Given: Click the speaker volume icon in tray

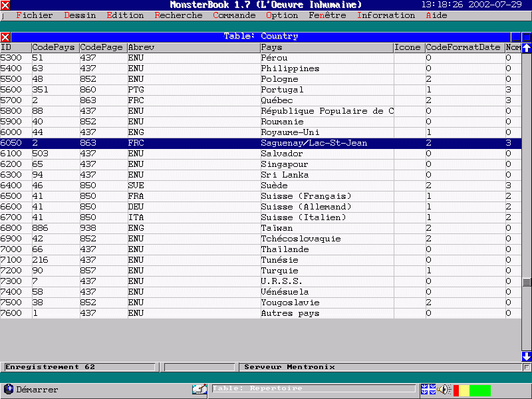Looking at the screenshot, I should pyautogui.click(x=444, y=389).
